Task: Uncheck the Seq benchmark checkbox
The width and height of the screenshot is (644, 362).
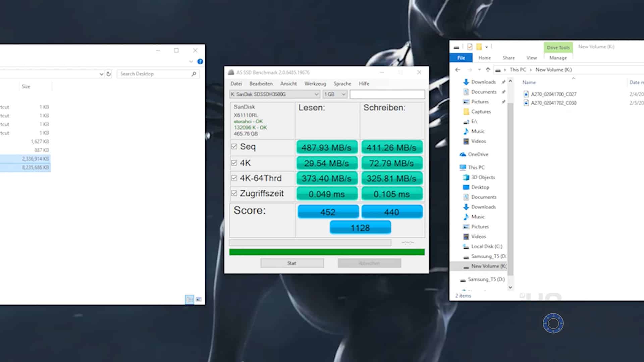Action: click(x=234, y=146)
